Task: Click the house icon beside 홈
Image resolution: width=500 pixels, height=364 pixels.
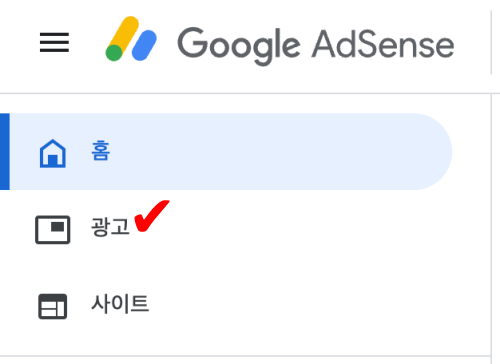Action: coord(53,153)
